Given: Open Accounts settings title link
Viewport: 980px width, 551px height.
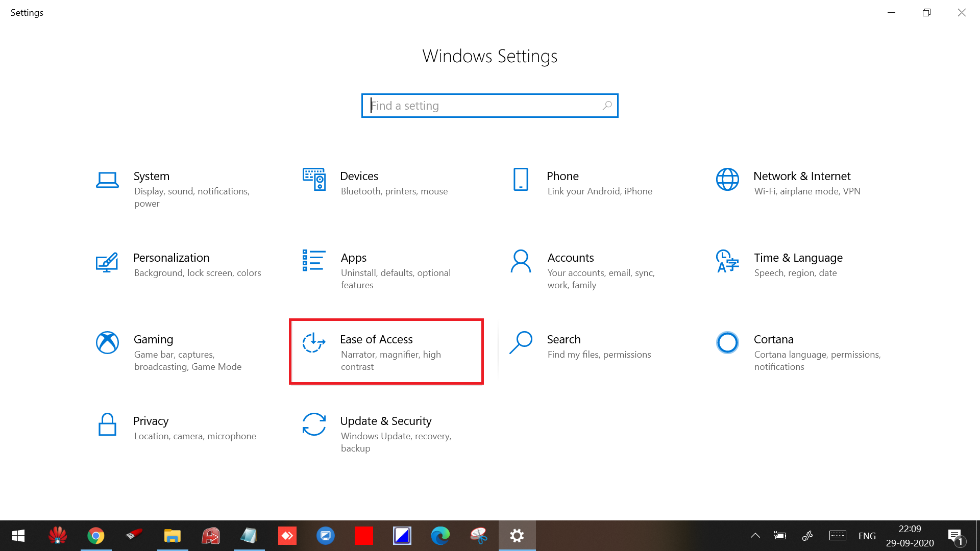Looking at the screenshot, I should (x=571, y=258).
